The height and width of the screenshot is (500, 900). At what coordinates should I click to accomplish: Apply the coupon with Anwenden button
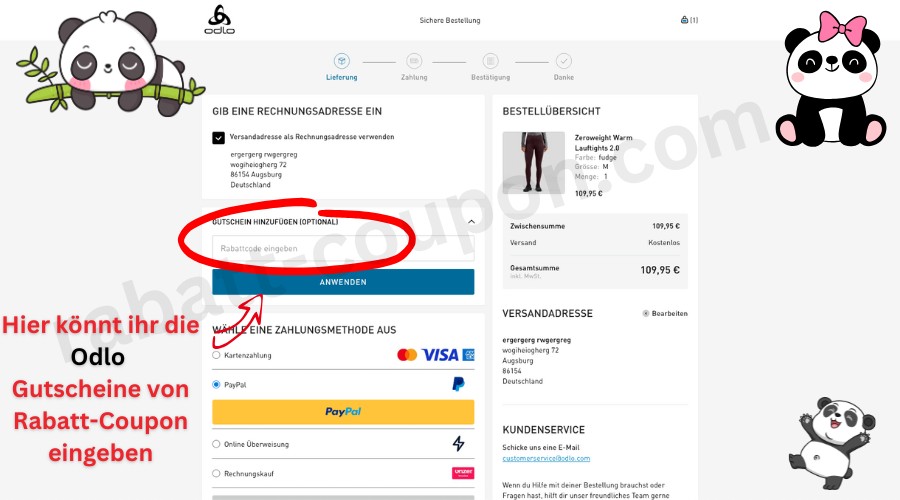[343, 282]
